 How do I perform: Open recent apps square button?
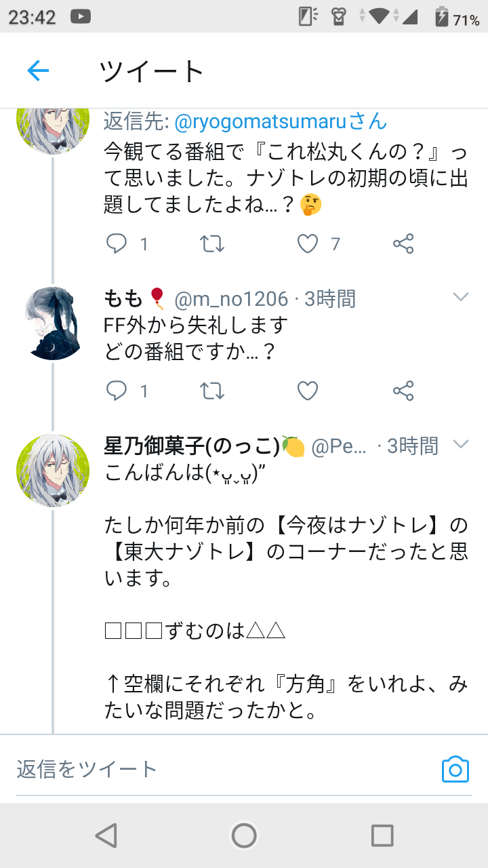click(382, 835)
